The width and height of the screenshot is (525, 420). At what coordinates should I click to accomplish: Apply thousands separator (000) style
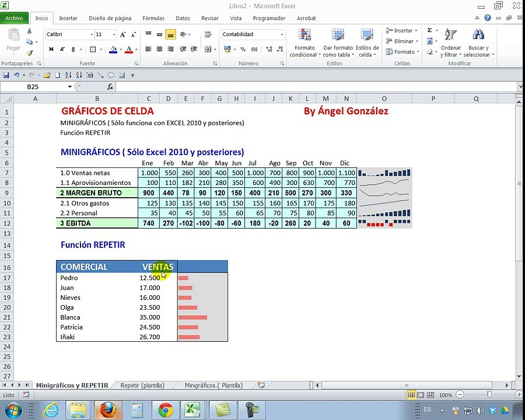[x=254, y=49]
